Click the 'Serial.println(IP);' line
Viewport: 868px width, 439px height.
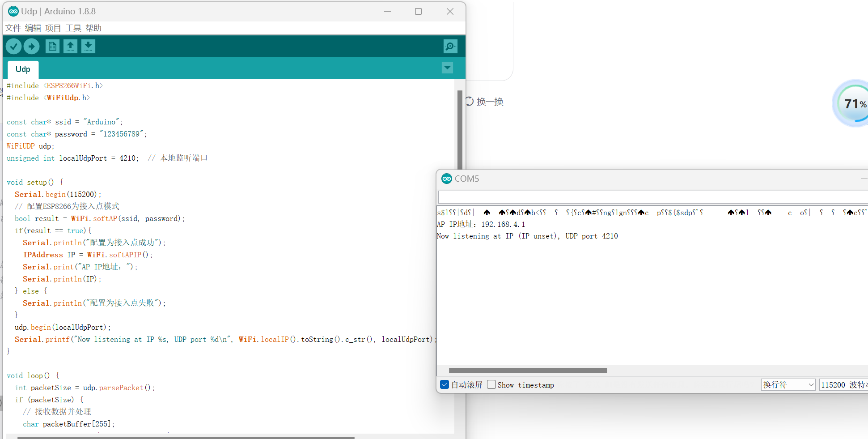click(62, 279)
